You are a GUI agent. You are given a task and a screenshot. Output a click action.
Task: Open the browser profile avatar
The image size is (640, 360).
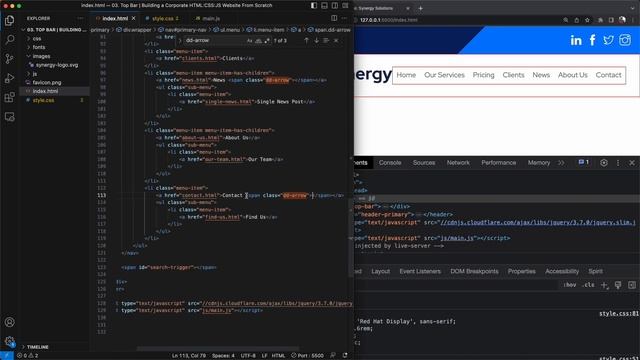(622, 20)
